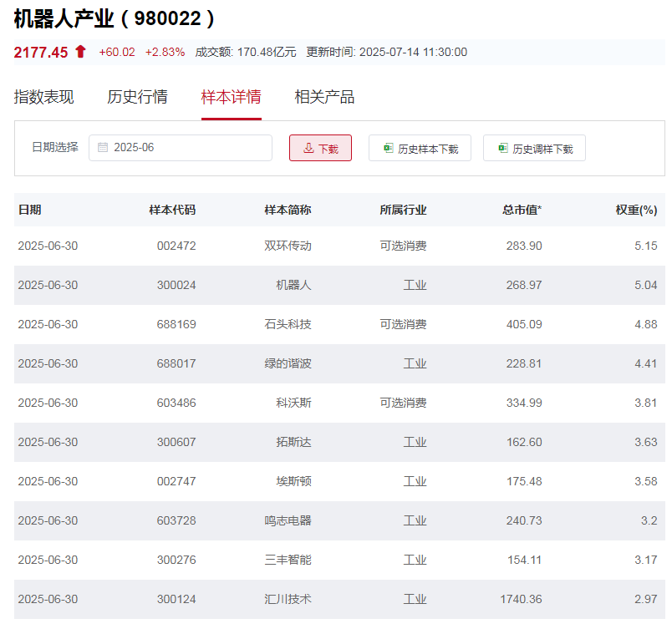Click weight value 5.04
The height and width of the screenshot is (624, 672).
(646, 285)
